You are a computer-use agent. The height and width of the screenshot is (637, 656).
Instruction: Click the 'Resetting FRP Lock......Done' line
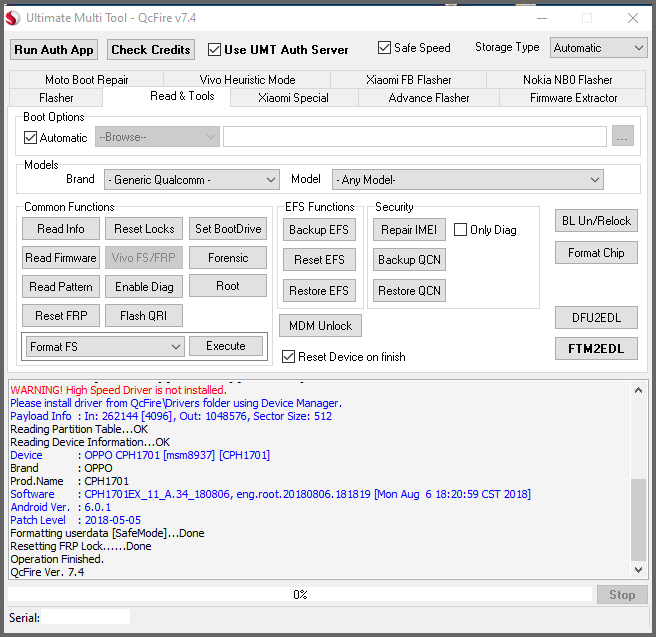click(81, 546)
